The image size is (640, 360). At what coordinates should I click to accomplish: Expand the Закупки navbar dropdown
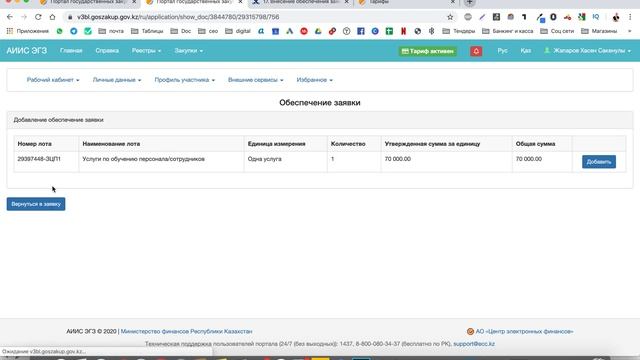click(x=189, y=51)
